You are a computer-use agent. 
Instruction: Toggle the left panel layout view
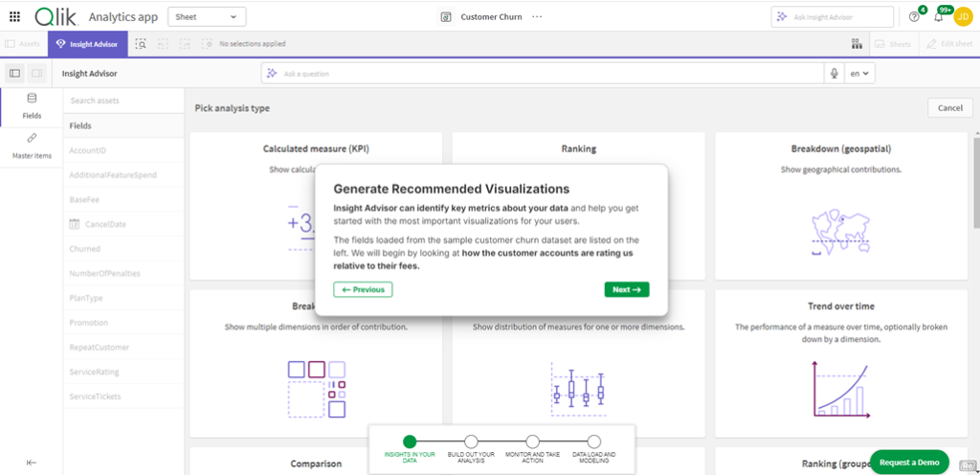tap(15, 74)
